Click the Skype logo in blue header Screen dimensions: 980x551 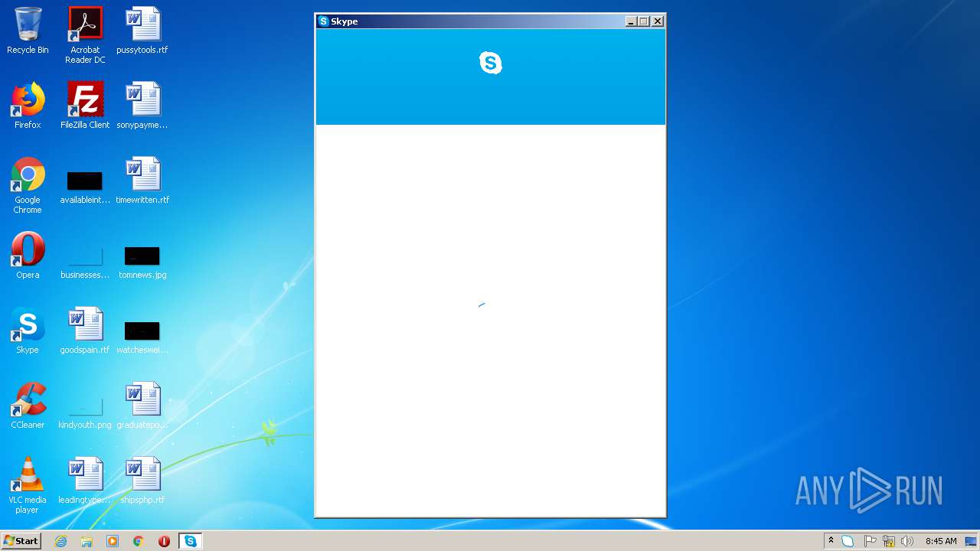click(491, 63)
